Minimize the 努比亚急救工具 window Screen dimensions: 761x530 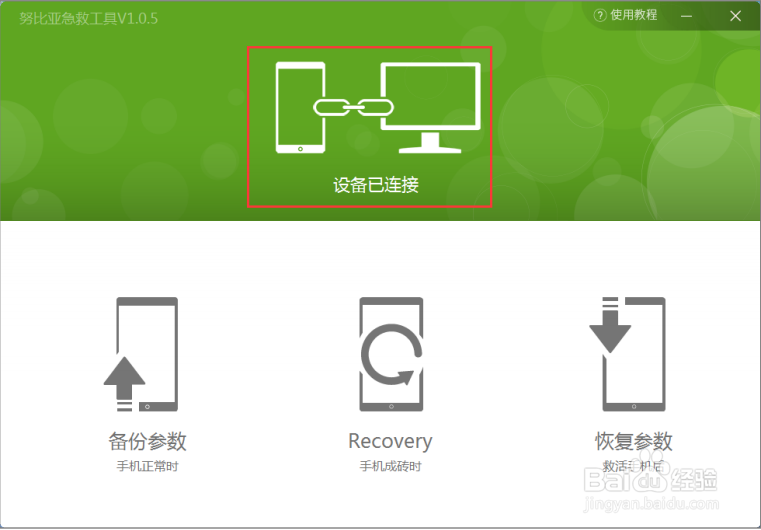coord(686,16)
